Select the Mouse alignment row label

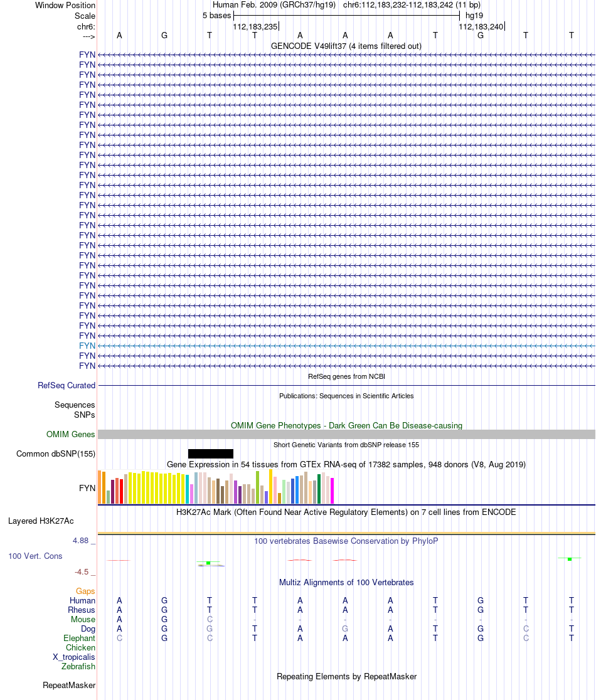83,619
